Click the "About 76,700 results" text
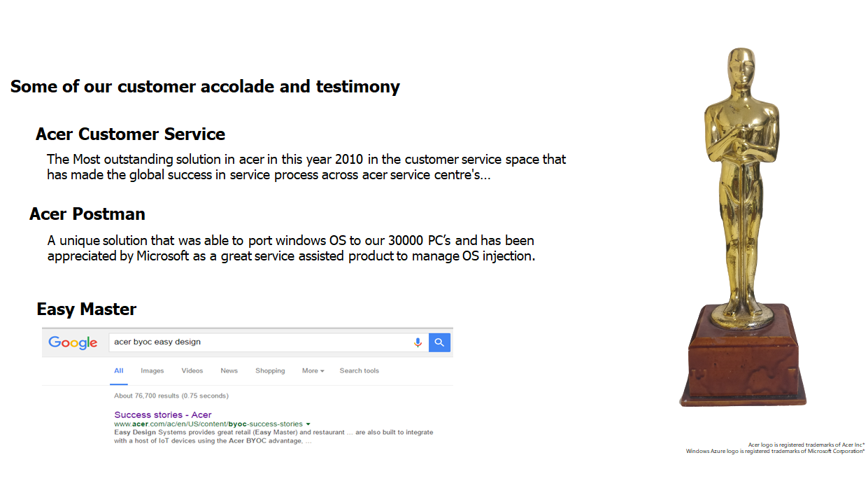 pos(171,396)
